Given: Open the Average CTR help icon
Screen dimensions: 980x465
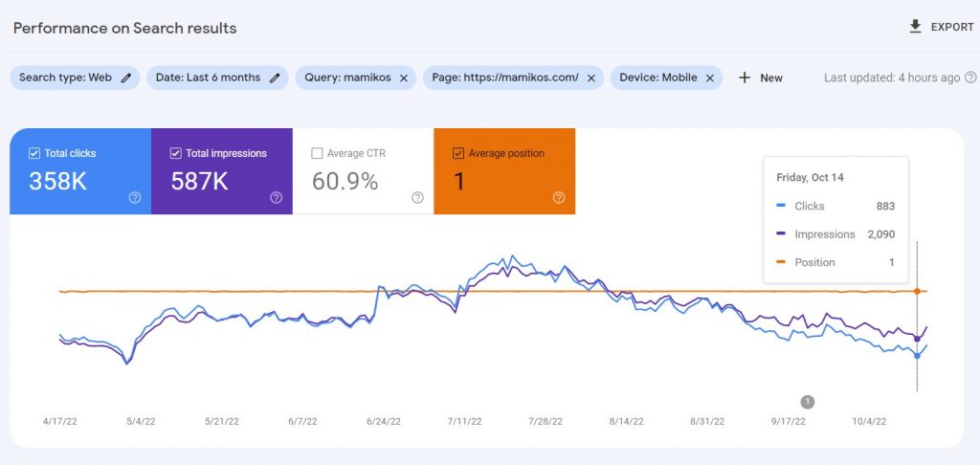Looking at the screenshot, I should [x=417, y=197].
